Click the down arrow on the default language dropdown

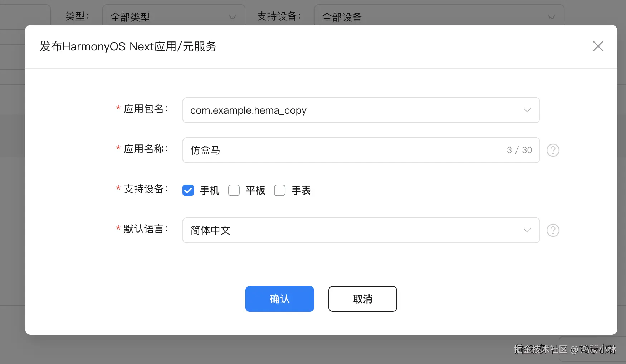(527, 230)
